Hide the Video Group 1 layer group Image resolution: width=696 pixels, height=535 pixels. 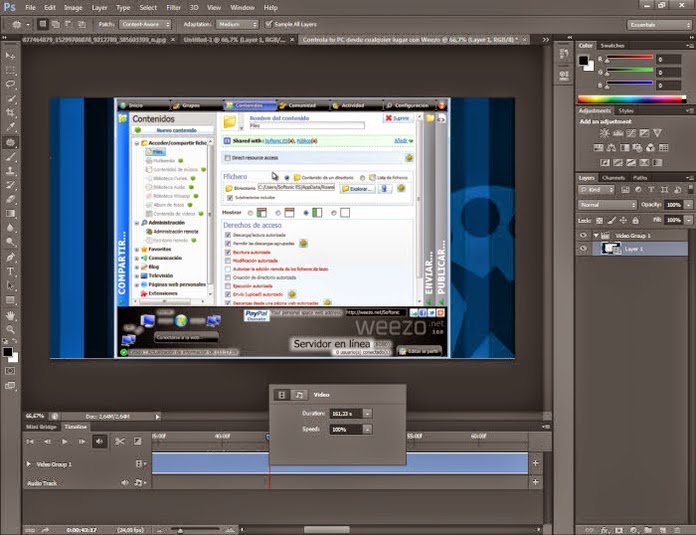[x=583, y=235]
